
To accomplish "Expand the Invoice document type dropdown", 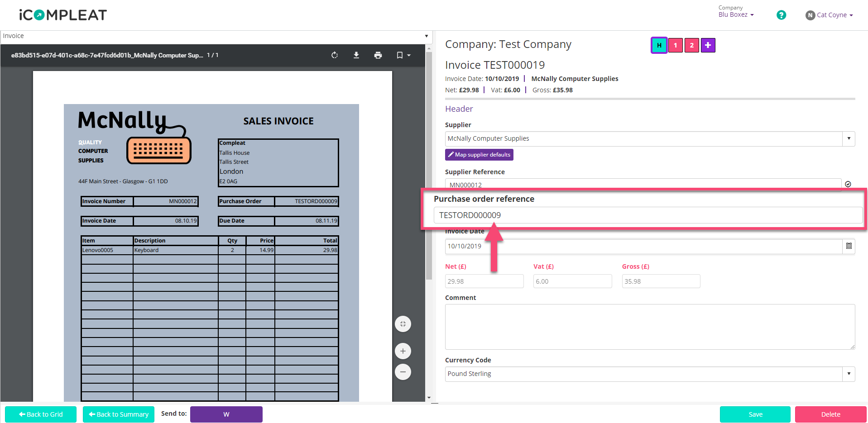I will coord(426,36).
